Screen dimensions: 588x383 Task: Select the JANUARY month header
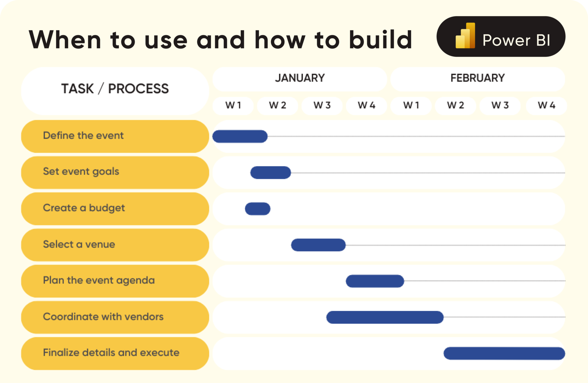pyautogui.click(x=300, y=78)
